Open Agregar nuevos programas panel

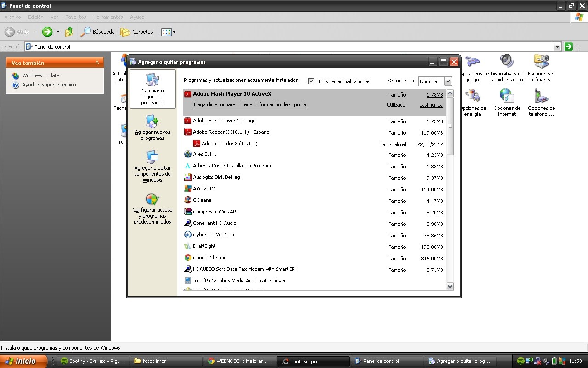(153, 127)
